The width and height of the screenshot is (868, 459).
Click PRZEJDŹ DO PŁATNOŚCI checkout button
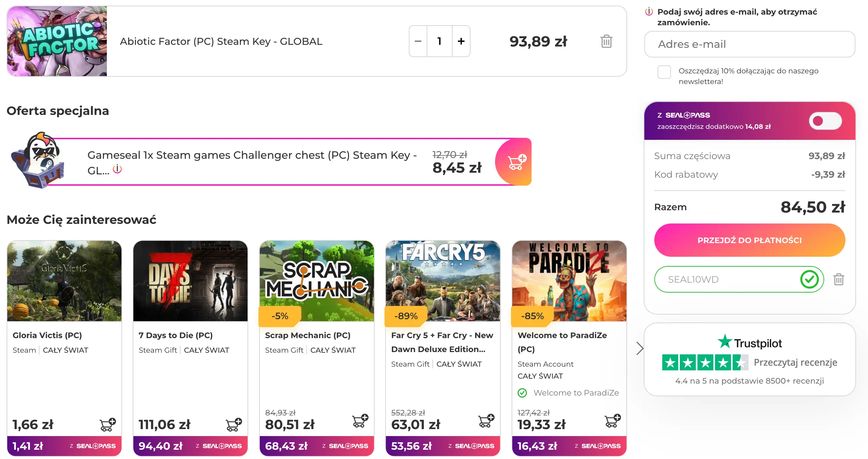pos(750,240)
